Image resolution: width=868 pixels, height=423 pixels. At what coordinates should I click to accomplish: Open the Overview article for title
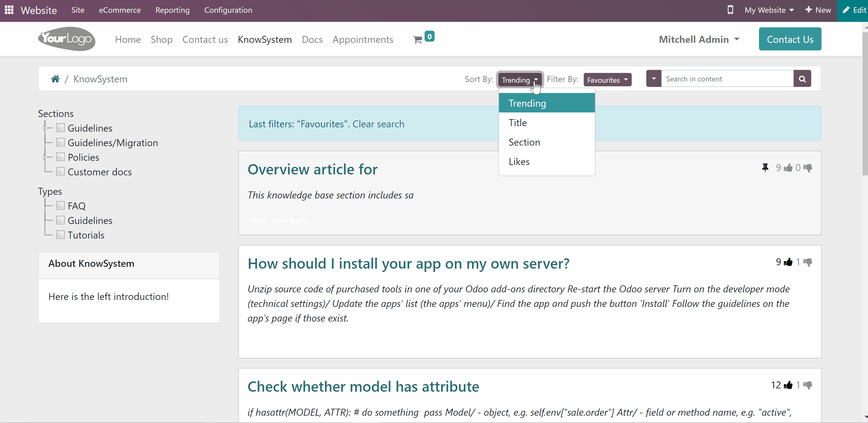[312, 169]
